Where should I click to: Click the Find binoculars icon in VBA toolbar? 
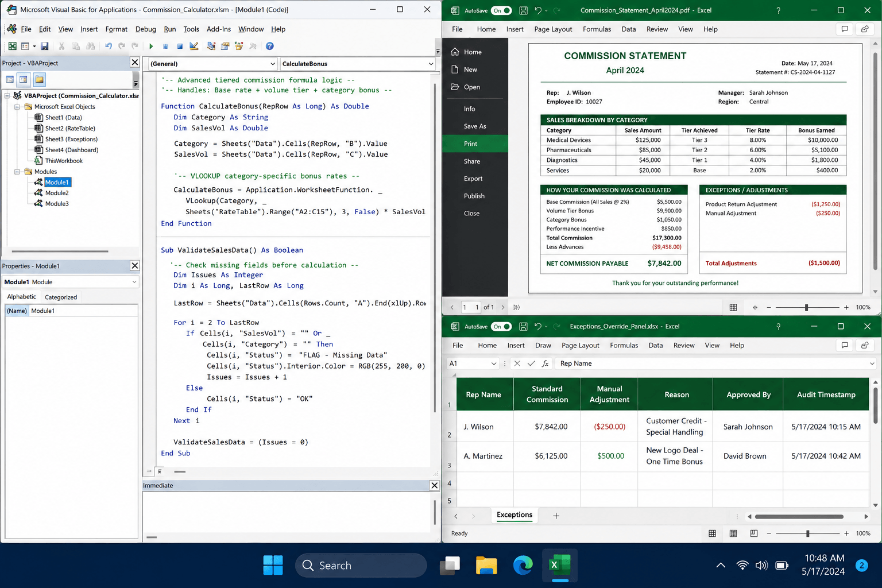[90, 46]
